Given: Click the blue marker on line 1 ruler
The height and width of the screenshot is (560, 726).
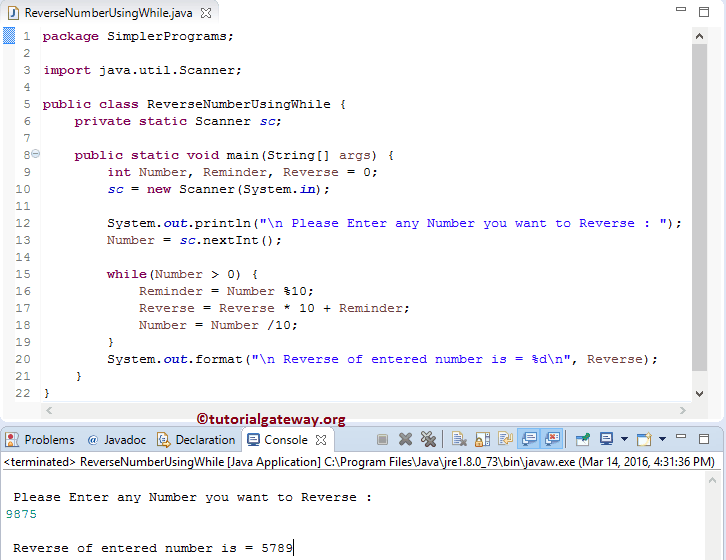Looking at the screenshot, I should pyautogui.click(x=9, y=36).
